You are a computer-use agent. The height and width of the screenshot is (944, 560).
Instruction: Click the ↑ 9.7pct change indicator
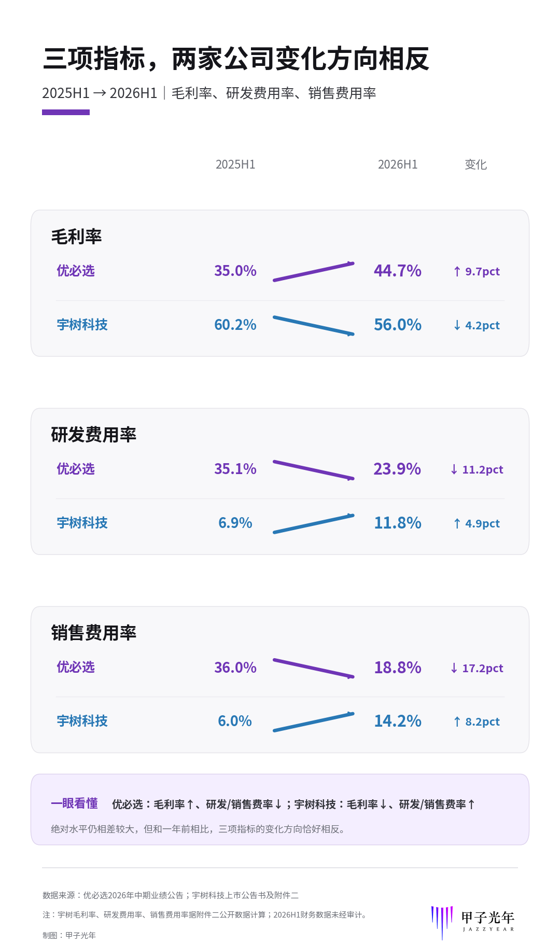pos(477,271)
